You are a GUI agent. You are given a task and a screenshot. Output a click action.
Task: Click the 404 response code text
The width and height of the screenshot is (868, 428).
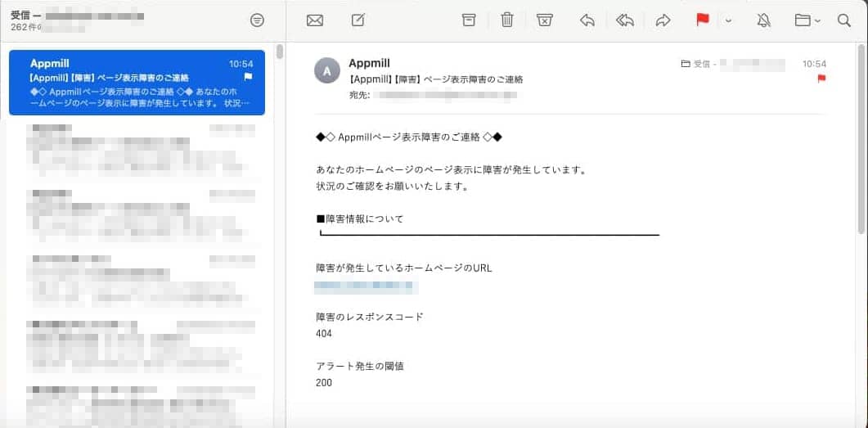point(324,333)
